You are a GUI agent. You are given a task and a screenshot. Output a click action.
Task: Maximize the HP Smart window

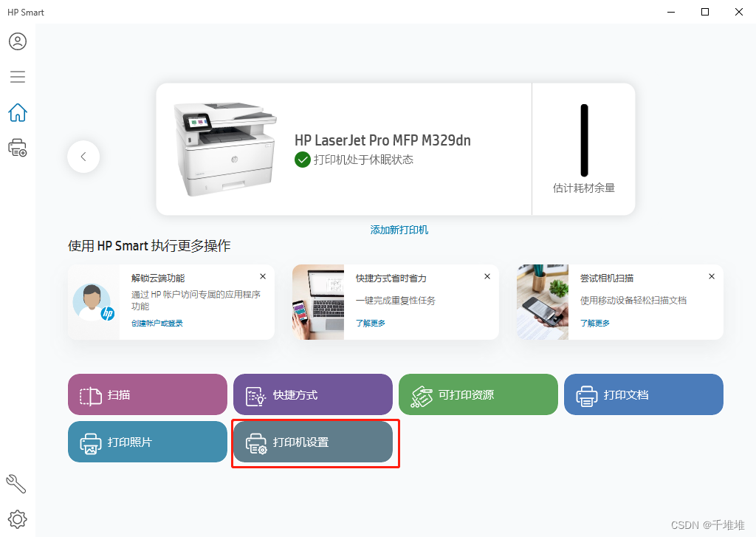coord(705,12)
